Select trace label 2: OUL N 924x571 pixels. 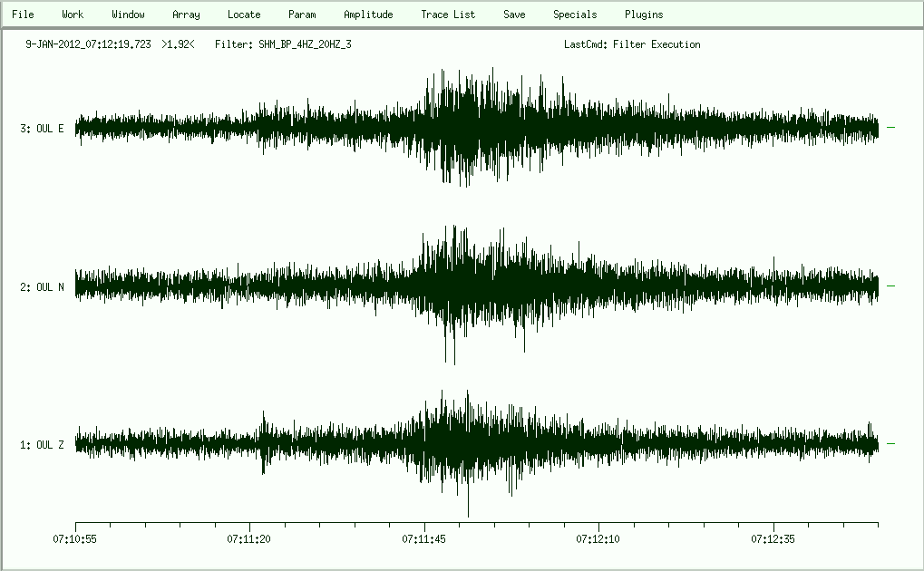(42, 287)
